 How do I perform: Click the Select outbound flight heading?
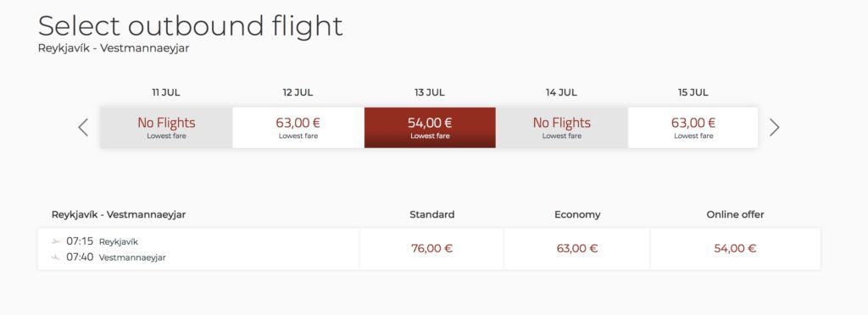(x=191, y=26)
